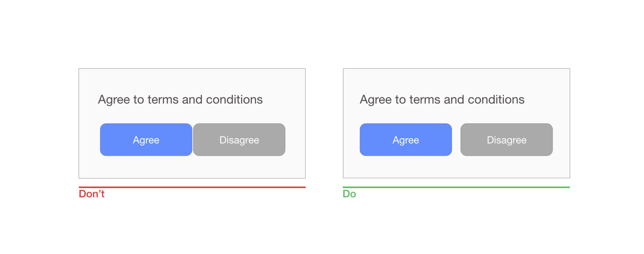Click the "Agree to terms and conditions" heading in the Don't example
Viewport: 644px width, 254px height.
pos(180,100)
